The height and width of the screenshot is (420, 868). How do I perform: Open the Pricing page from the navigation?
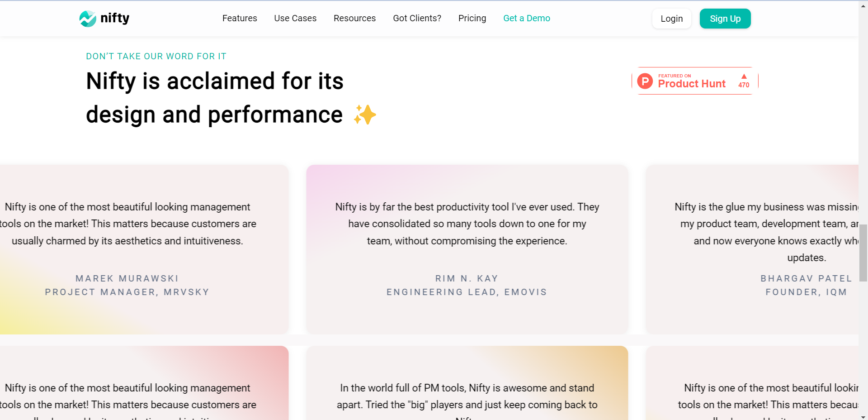(x=472, y=18)
